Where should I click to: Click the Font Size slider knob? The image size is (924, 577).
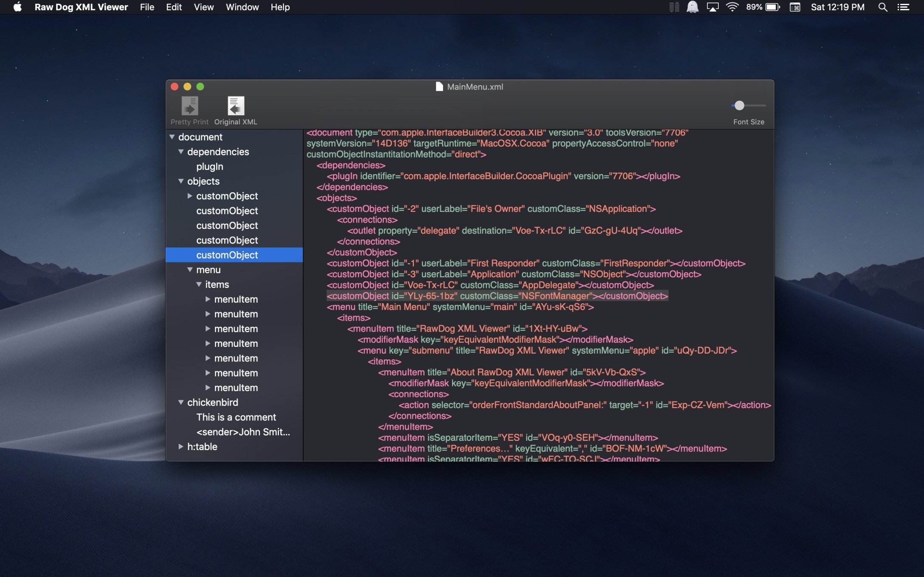click(x=739, y=105)
